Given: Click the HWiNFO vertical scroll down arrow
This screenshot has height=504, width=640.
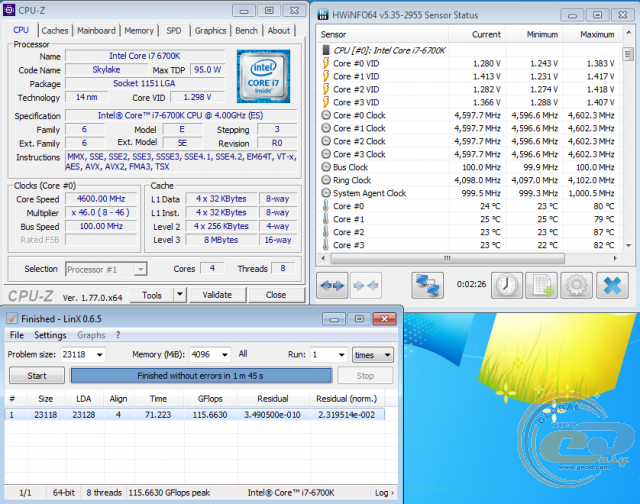Looking at the screenshot, I should pos(628,245).
